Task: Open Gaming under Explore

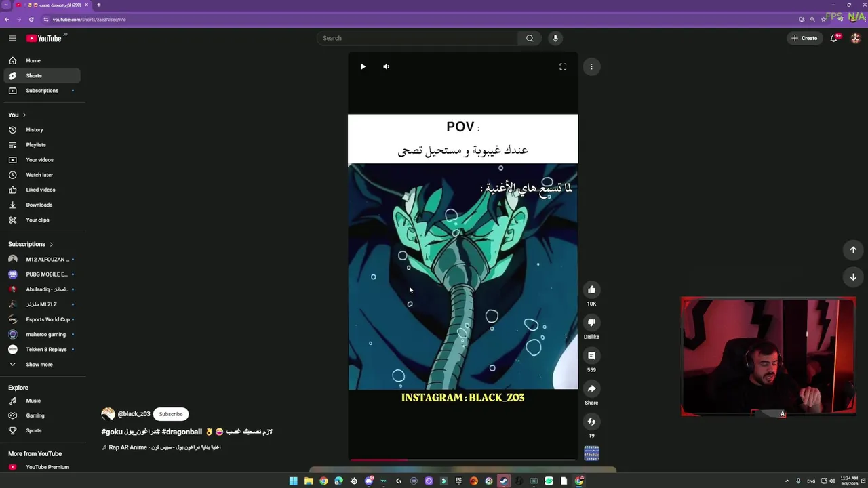Action: point(41,415)
